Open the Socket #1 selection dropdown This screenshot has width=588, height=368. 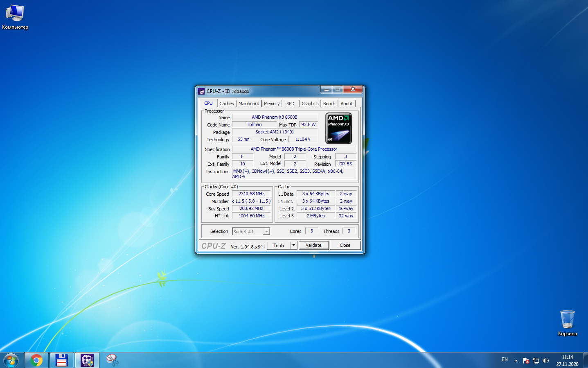(x=251, y=232)
